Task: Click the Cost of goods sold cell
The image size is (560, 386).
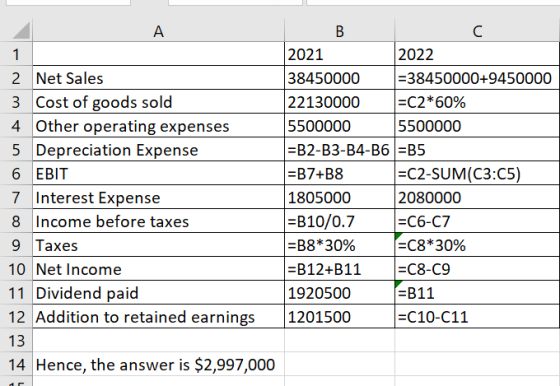Action: click(x=159, y=102)
